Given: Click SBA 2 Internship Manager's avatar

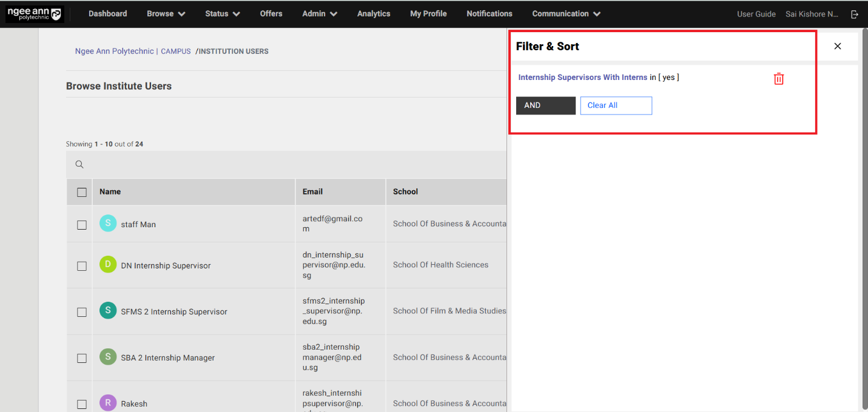Looking at the screenshot, I should tap(107, 357).
